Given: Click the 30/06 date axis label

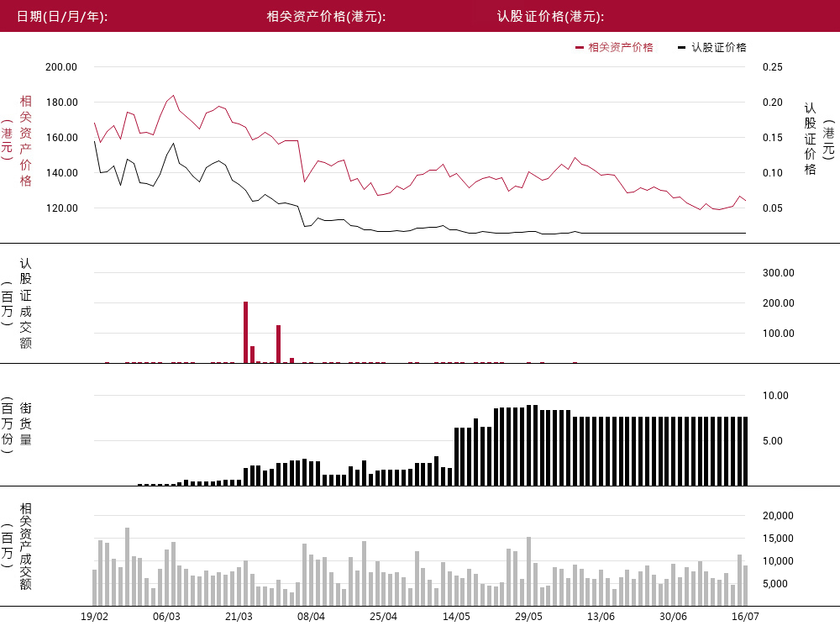Looking at the screenshot, I should [674, 616].
